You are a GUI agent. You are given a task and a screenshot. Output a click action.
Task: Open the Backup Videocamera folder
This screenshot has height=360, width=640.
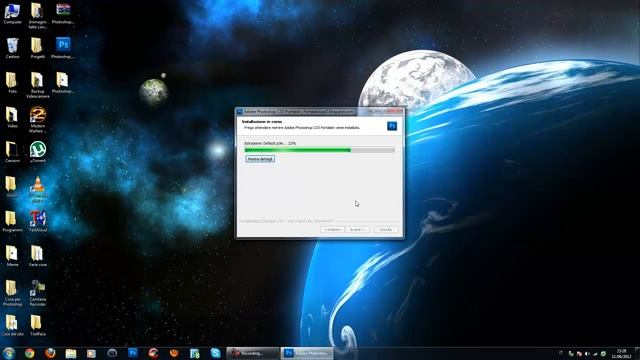(x=38, y=85)
